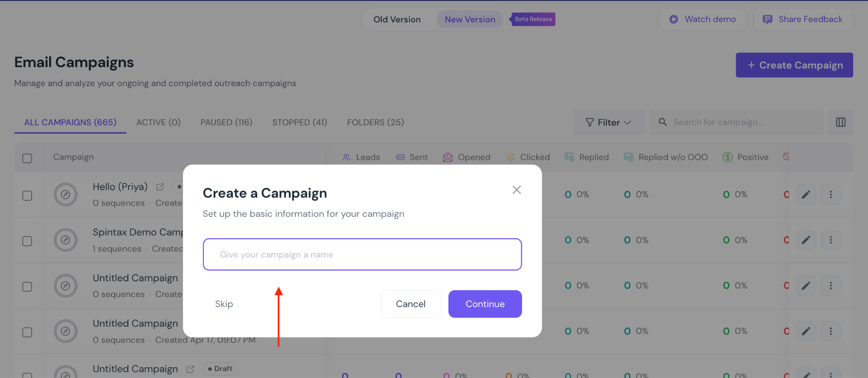The width and height of the screenshot is (868, 378).
Task: Toggle the select-all campaigns checkbox
Action: pyautogui.click(x=27, y=158)
